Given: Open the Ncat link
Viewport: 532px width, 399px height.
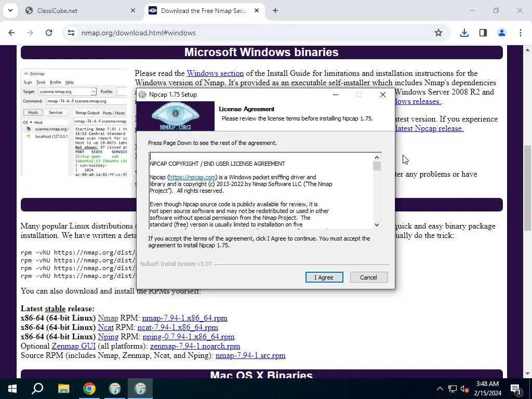Looking at the screenshot, I should 105,327.
